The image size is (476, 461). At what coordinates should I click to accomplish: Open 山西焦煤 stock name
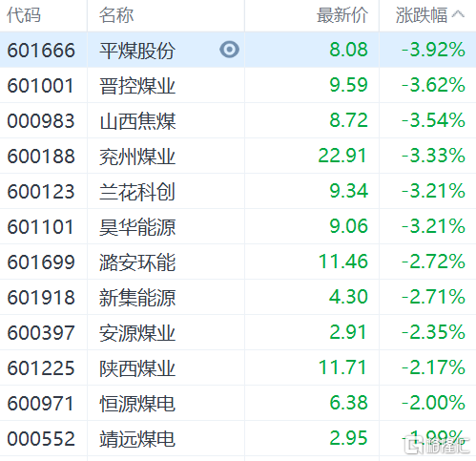(137, 121)
